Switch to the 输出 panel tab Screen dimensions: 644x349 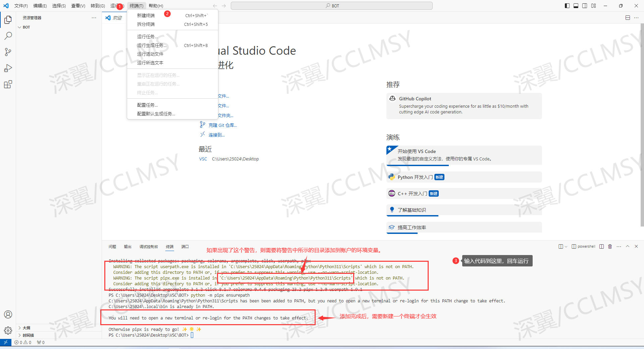coord(128,247)
